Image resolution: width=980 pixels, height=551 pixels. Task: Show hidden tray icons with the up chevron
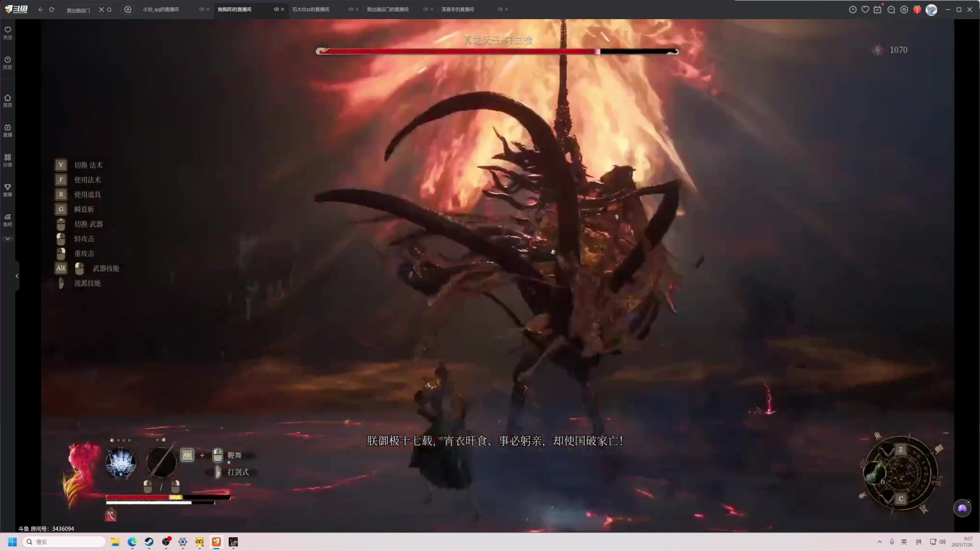click(879, 542)
